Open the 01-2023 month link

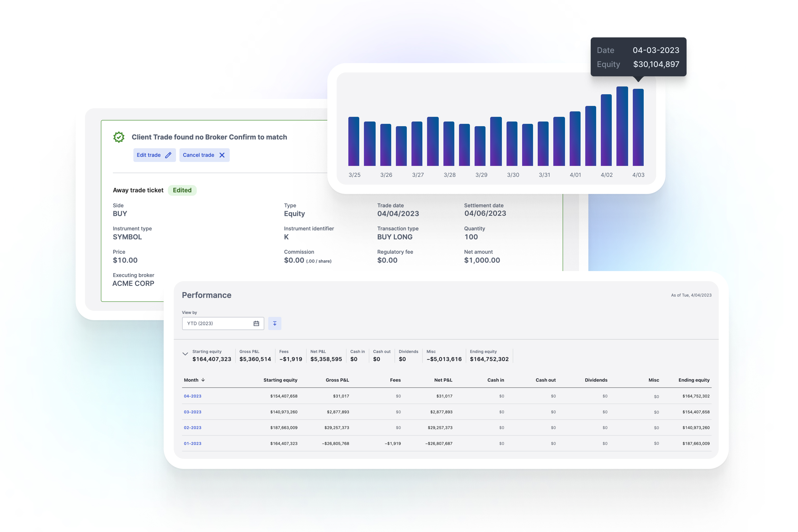coord(192,443)
